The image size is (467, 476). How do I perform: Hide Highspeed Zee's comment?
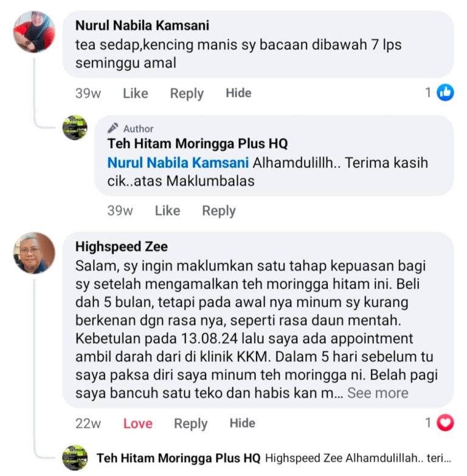(x=242, y=423)
